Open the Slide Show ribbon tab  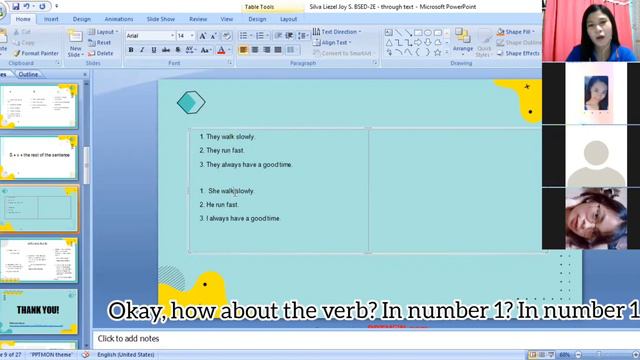click(161, 19)
